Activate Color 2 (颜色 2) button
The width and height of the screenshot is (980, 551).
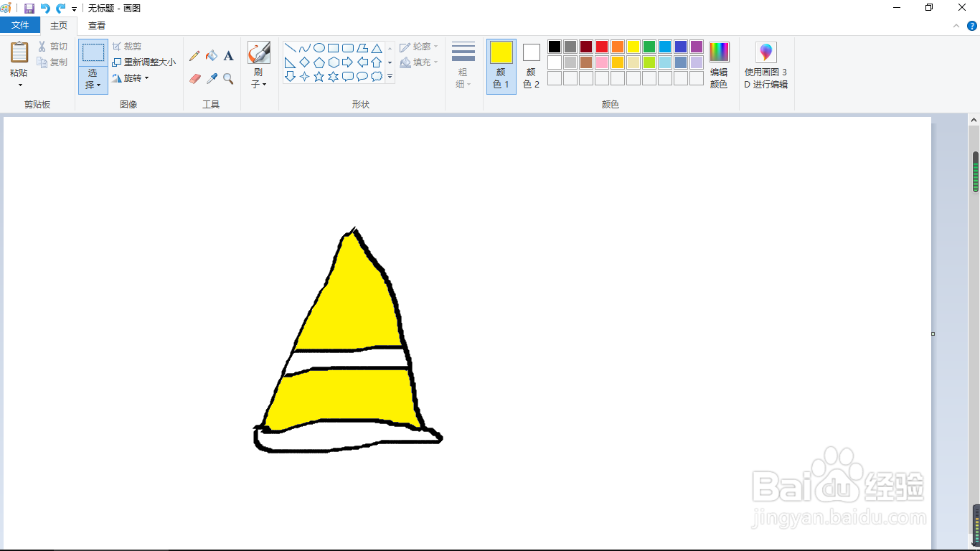tap(531, 66)
